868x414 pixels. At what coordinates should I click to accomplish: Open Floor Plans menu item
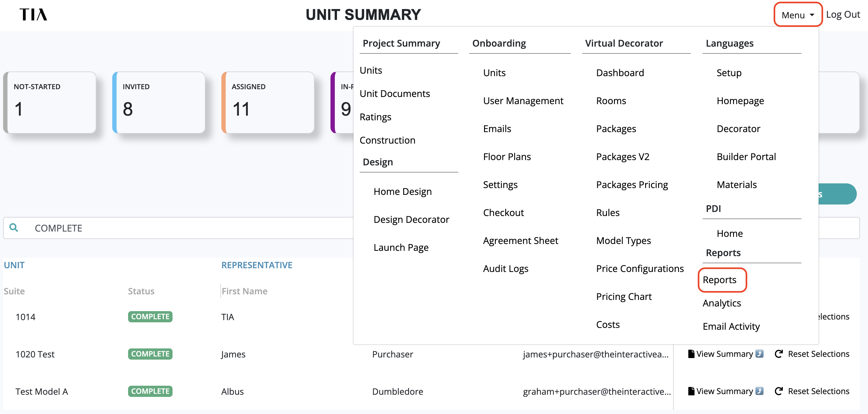coord(507,156)
